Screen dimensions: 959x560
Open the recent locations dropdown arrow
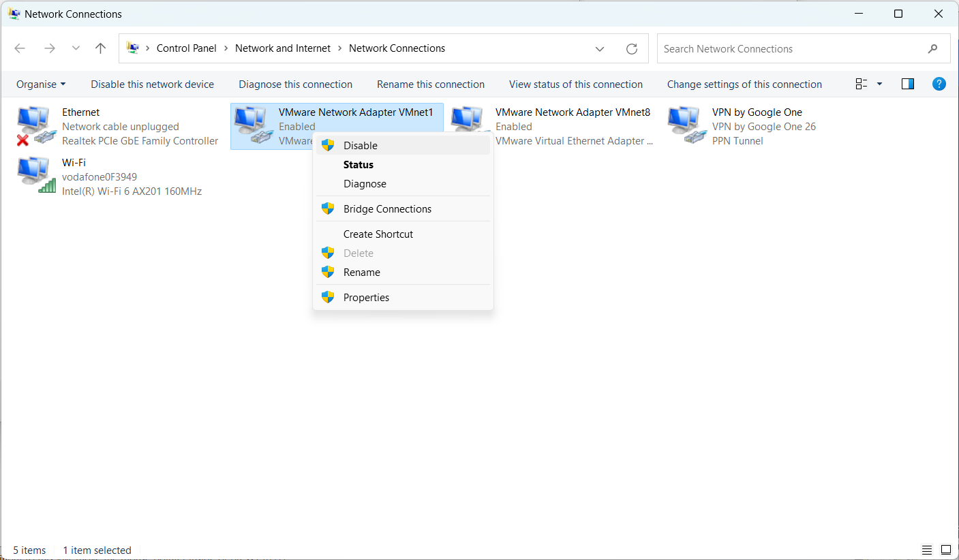tap(76, 48)
